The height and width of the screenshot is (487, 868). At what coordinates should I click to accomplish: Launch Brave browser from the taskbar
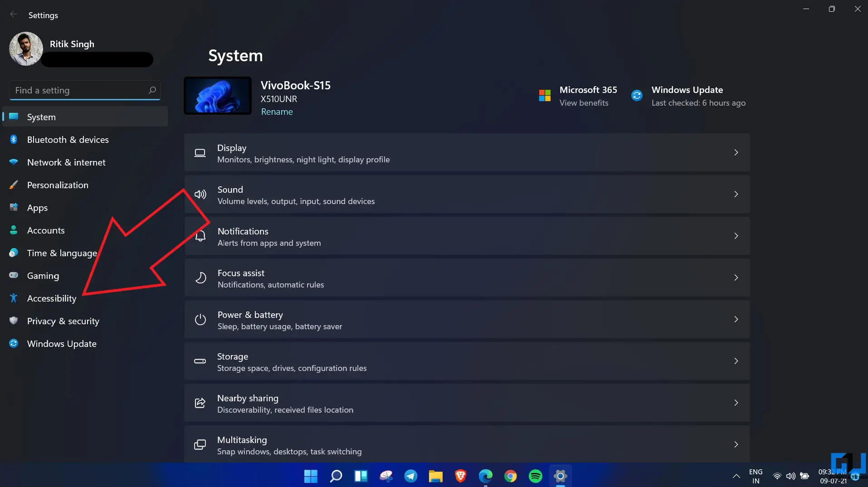click(461, 476)
